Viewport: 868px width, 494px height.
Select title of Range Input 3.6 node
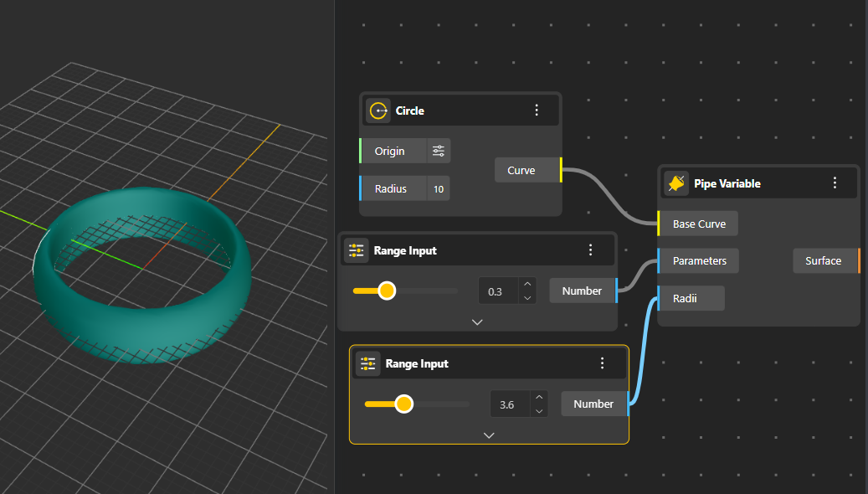coord(417,364)
